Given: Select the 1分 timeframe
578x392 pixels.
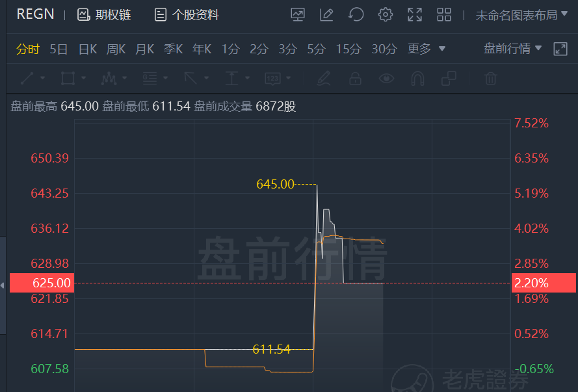Looking at the screenshot, I should click(x=231, y=49).
